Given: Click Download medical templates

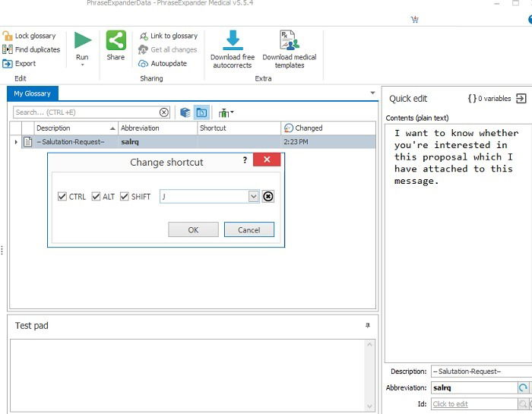Looking at the screenshot, I should tap(290, 49).
